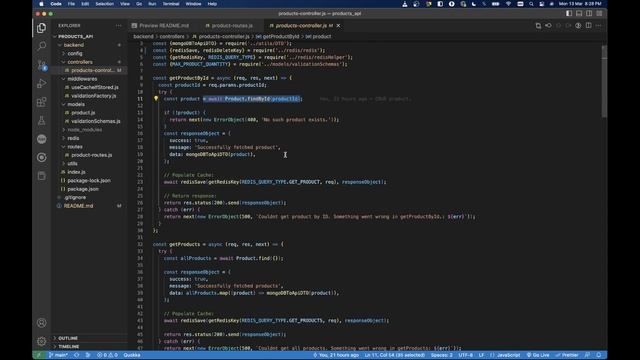640x360 pixels.
Task: Open Customize Layout button in title bar
Action: (x=599, y=13)
